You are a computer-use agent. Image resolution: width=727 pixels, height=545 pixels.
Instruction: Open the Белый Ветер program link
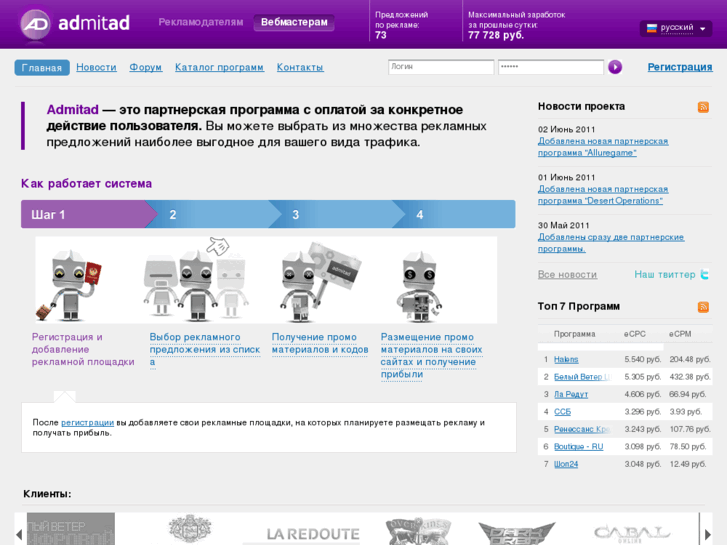point(582,377)
